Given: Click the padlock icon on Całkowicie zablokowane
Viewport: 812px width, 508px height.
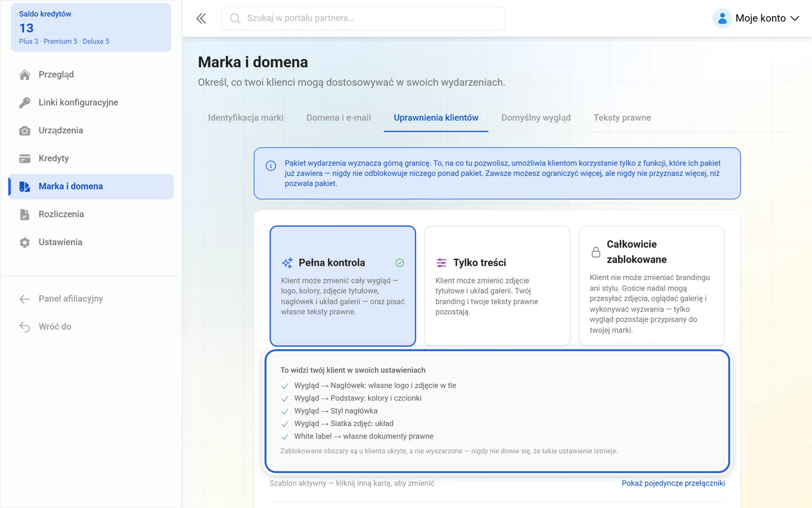Looking at the screenshot, I should (x=596, y=252).
